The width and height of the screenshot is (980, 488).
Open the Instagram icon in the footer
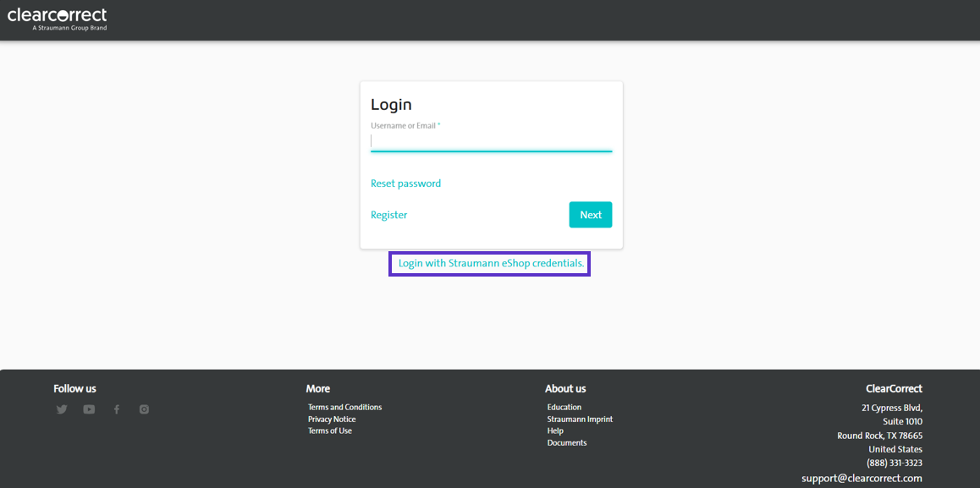click(x=144, y=408)
